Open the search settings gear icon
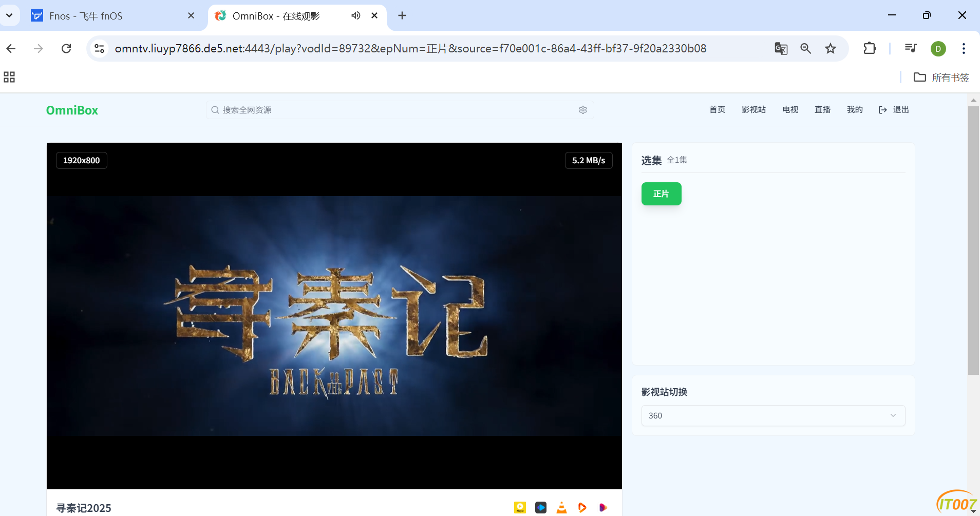The width and height of the screenshot is (980, 516). [582, 109]
